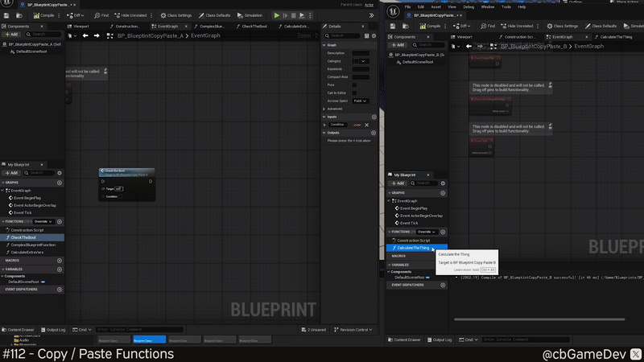
Task: Click DefaultSceneRoot type color pill in left variables
Action: pos(43,282)
